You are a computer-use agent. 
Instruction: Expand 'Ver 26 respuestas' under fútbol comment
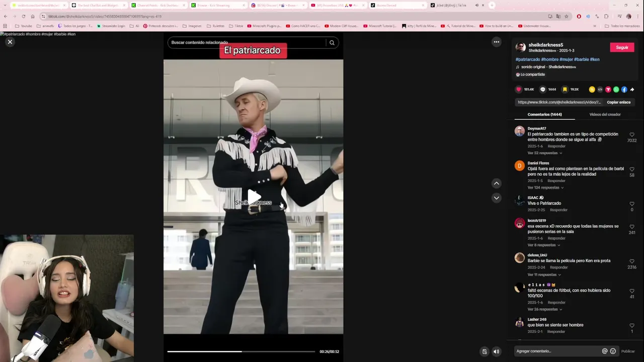(x=544, y=309)
